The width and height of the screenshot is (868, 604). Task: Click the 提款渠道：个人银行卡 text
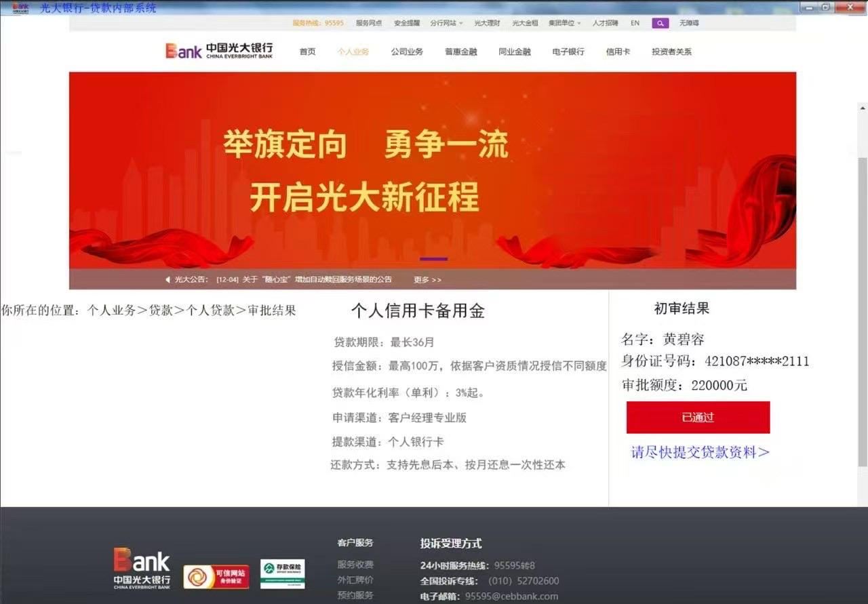388,442
